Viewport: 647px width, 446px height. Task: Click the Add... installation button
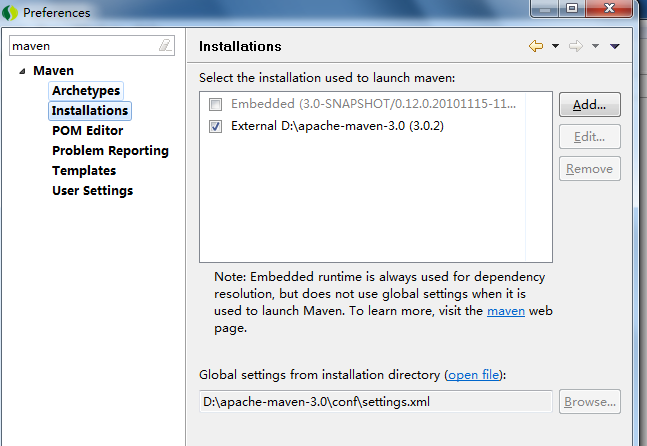(x=590, y=105)
